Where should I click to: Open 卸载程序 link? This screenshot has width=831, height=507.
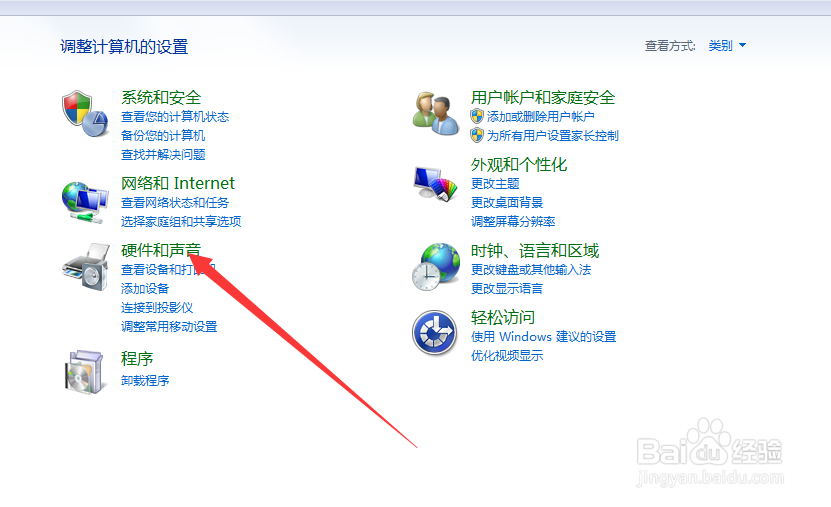coord(145,380)
